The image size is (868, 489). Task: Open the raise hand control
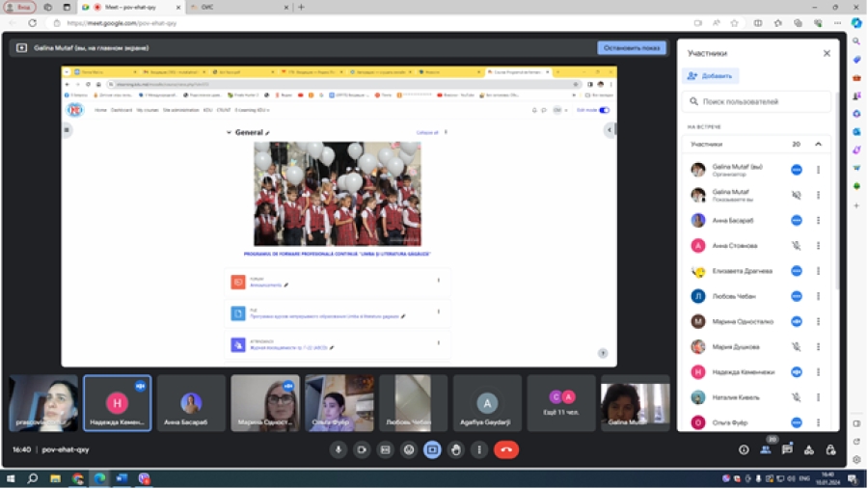coord(456,449)
